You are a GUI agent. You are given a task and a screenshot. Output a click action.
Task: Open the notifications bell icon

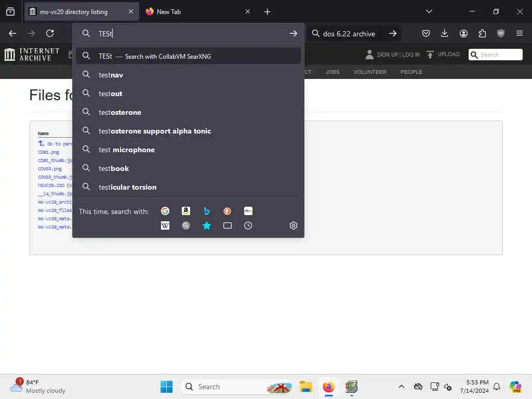(497, 387)
